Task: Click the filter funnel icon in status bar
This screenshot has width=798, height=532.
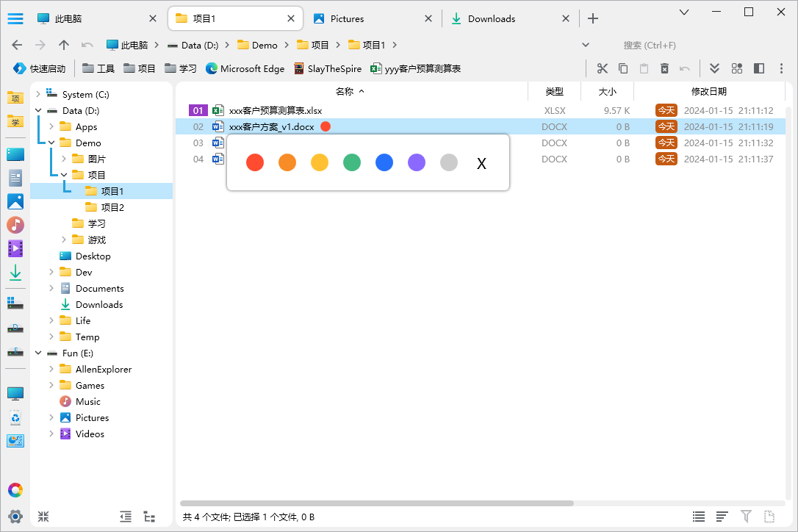Action: tap(746, 517)
